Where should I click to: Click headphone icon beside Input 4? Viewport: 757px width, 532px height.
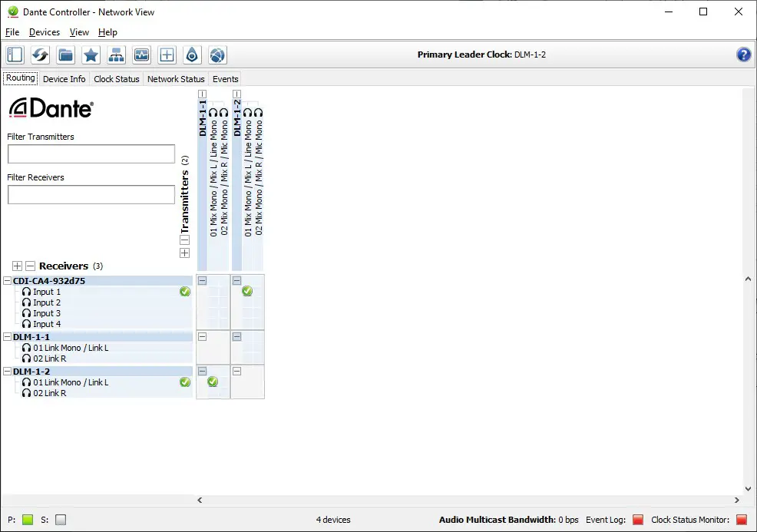point(27,324)
